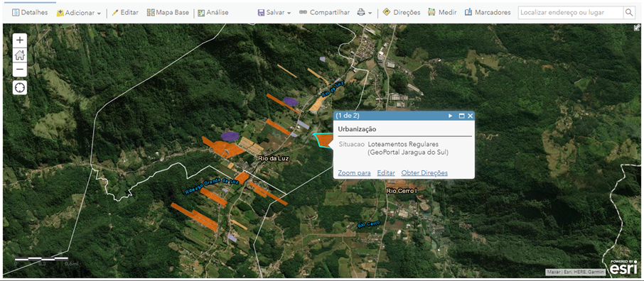
Task: Select the Medir measurement tool
Action: point(442,13)
